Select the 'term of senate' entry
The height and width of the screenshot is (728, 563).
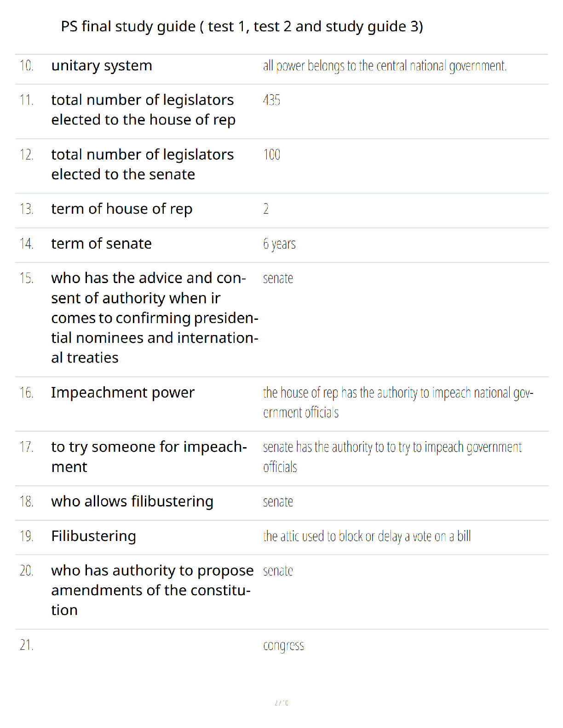102,244
